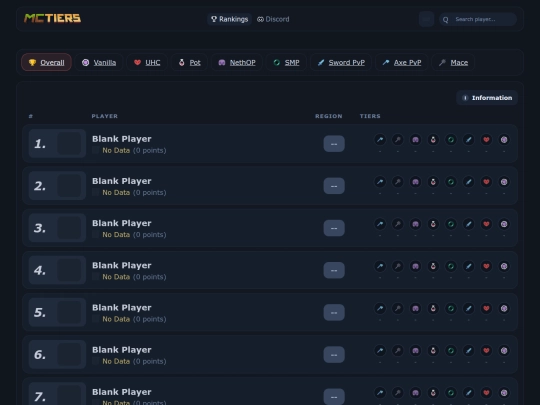Click the Mace tier icon in row 2

point(398,182)
